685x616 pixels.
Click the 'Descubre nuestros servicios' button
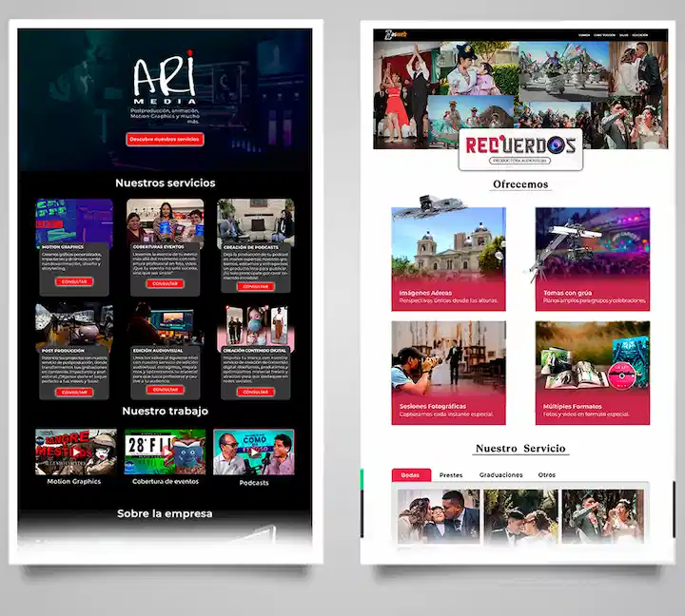[x=166, y=140]
